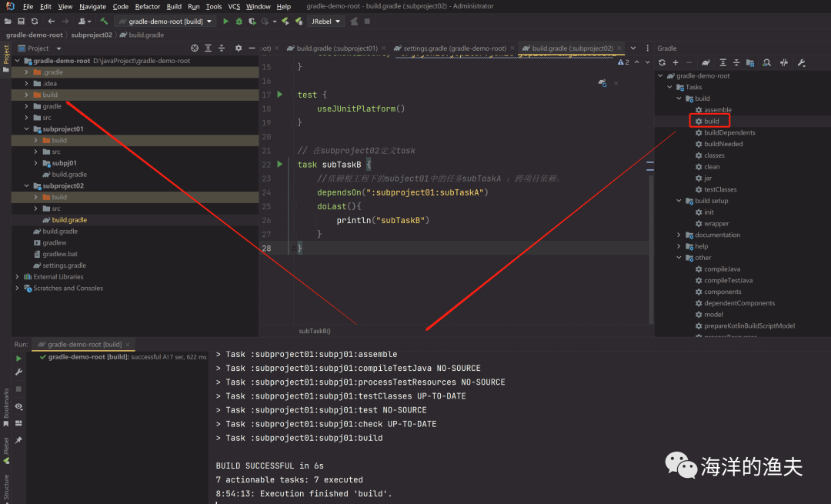Open run configuration dropdown gradle-demo-root [build]
Viewport: 831px width, 504px height.
(165, 22)
